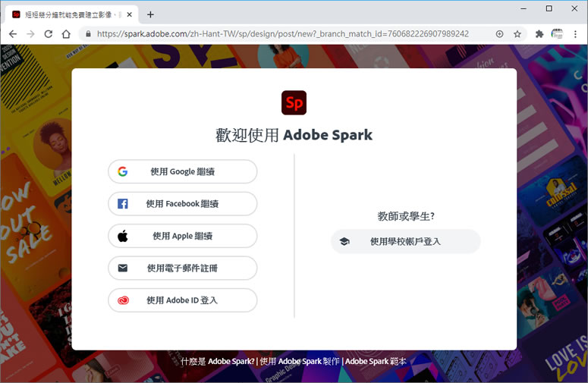Open the Adobe Spark 範本 link

point(376,361)
